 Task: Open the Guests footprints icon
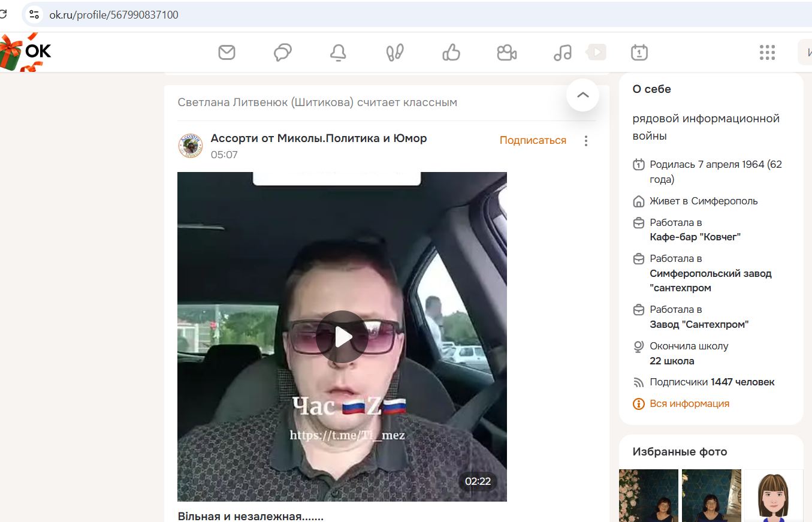[395, 53]
